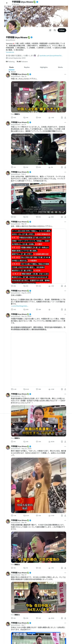This screenshot has height=644, width=72.
Task: Open the Grok icon beside the profile search
Action: (x=50, y=30)
